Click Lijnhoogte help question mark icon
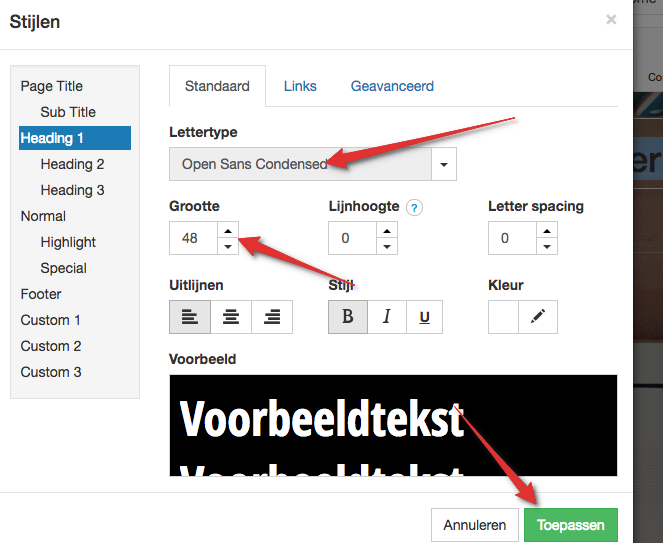 [414, 208]
